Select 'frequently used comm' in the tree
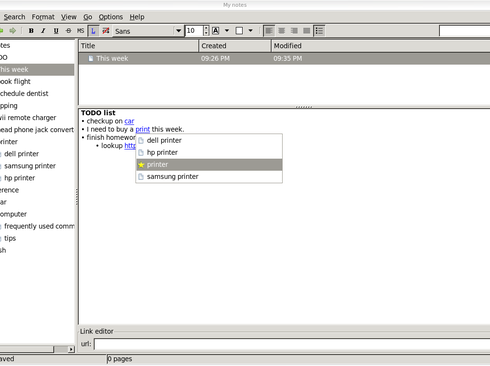 coord(39,226)
